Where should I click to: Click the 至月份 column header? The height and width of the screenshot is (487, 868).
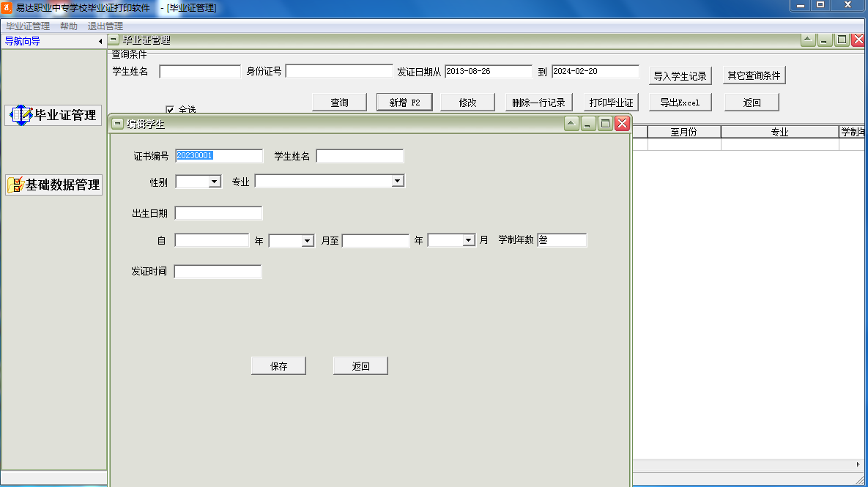click(x=684, y=132)
